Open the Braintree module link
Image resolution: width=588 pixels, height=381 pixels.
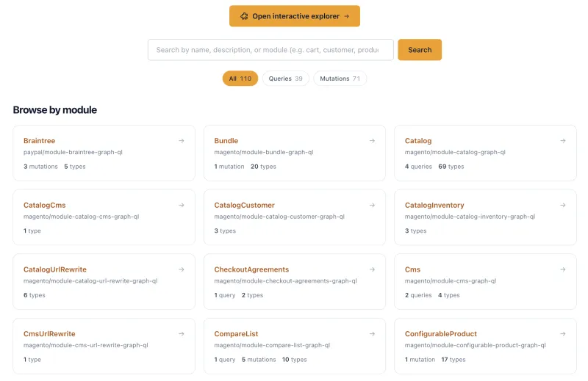pos(40,141)
